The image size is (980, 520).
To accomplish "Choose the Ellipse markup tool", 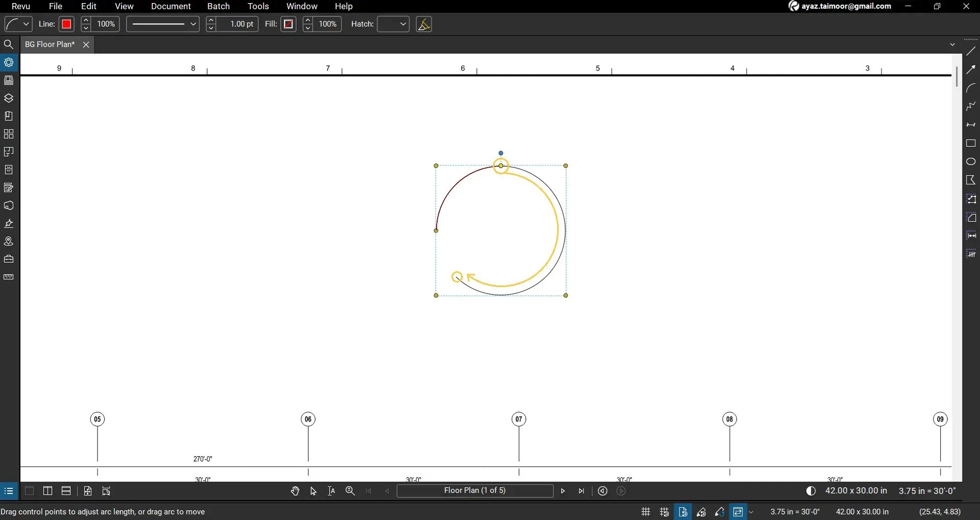I will point(971,160).
